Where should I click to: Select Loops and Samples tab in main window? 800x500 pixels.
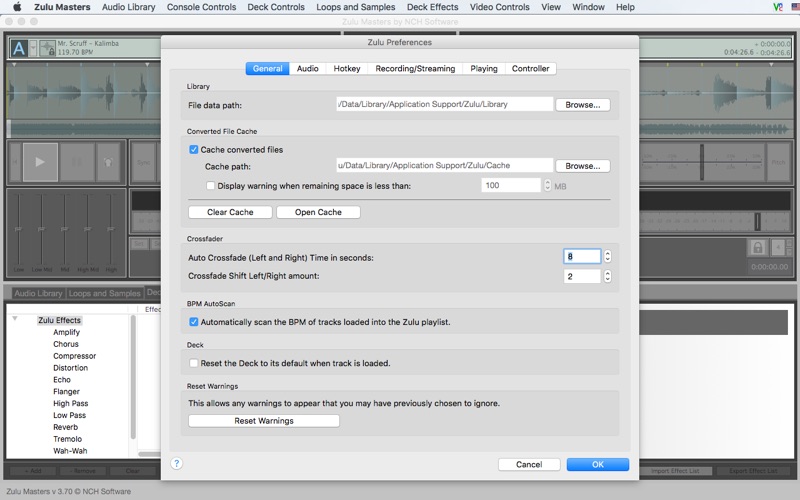(105, 293)
